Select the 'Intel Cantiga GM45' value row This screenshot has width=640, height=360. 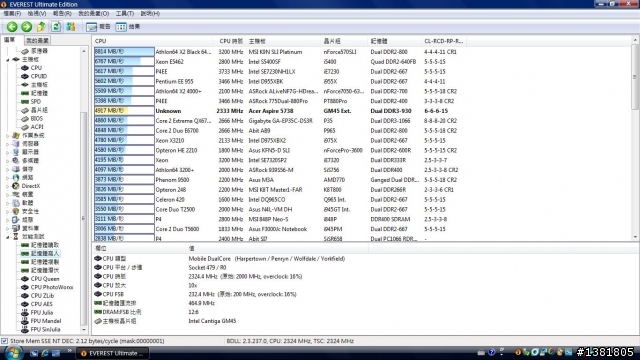(x=212, y=321)
